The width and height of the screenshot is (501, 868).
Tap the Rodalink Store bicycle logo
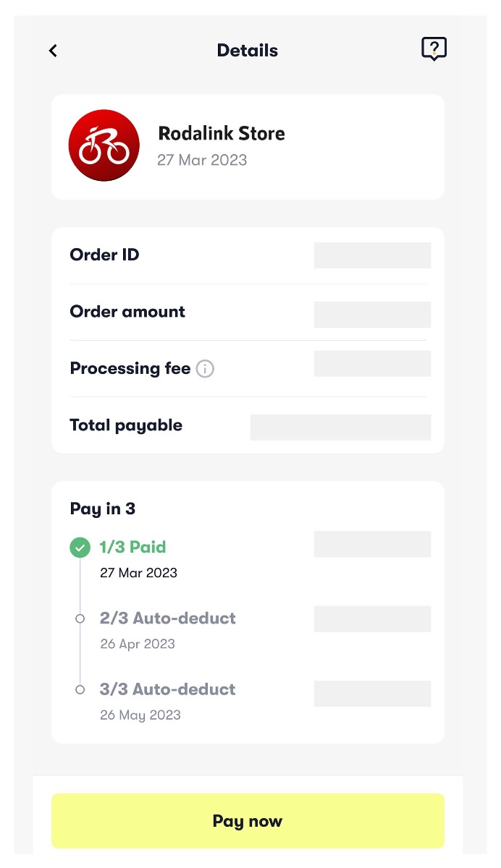[x=104, y=145]
